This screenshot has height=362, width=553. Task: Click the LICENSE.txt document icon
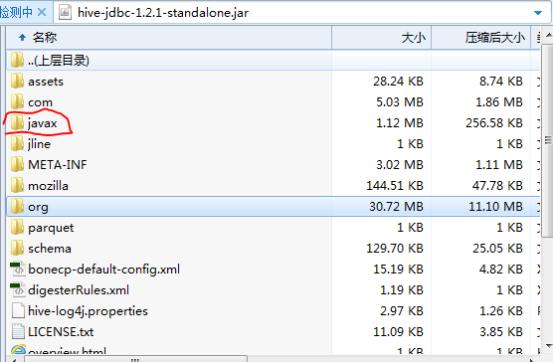18,332
